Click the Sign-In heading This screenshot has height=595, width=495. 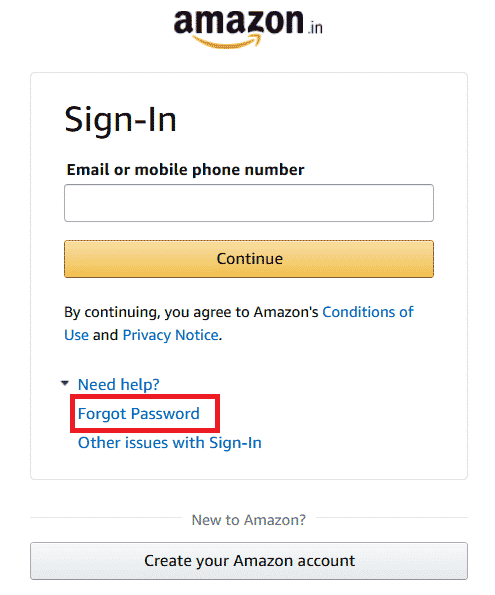(120, 120)
